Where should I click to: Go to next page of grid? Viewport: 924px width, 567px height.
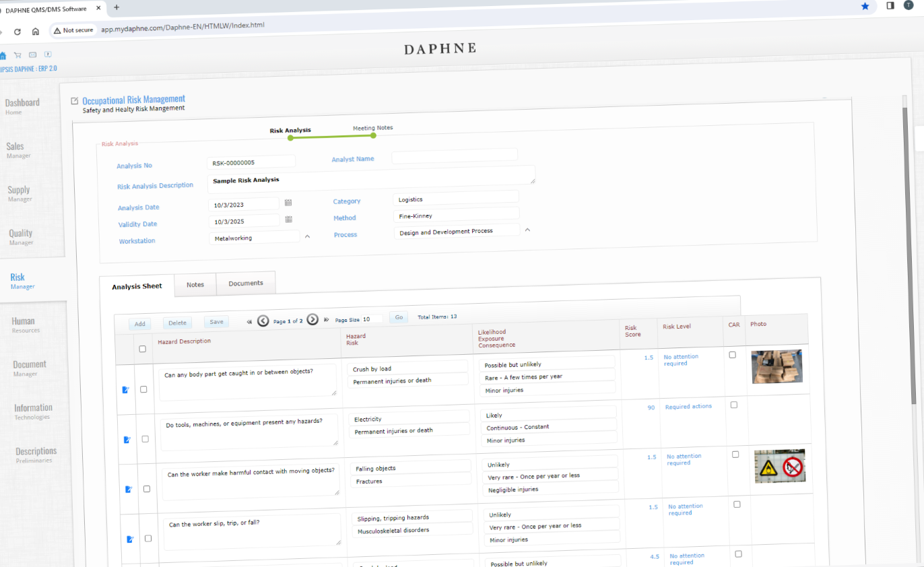click(312, 319)
